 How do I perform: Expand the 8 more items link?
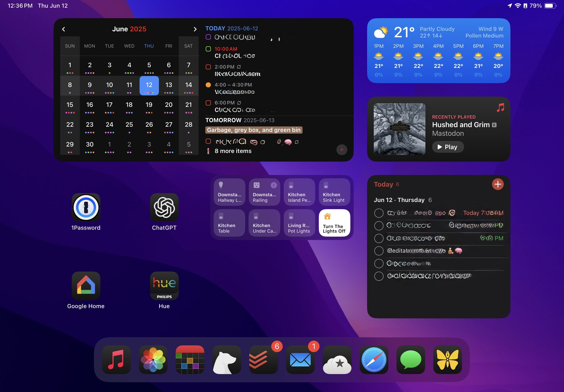point(233,151)
